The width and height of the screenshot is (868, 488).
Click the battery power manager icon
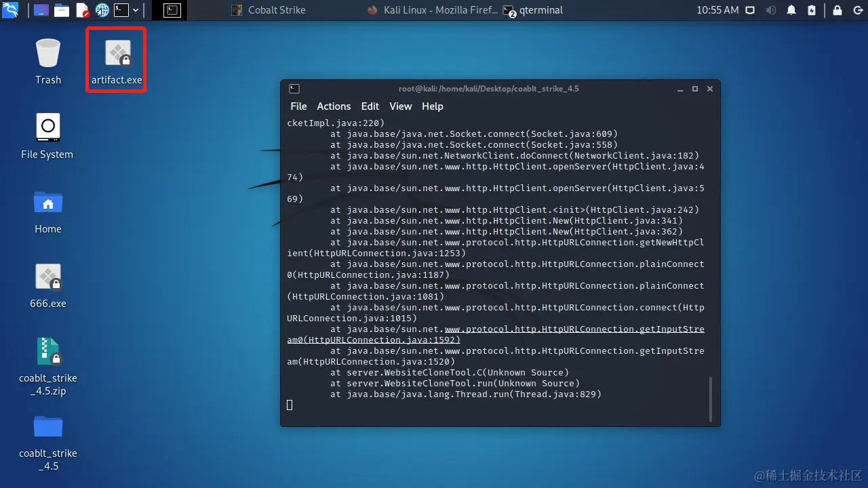812,10
